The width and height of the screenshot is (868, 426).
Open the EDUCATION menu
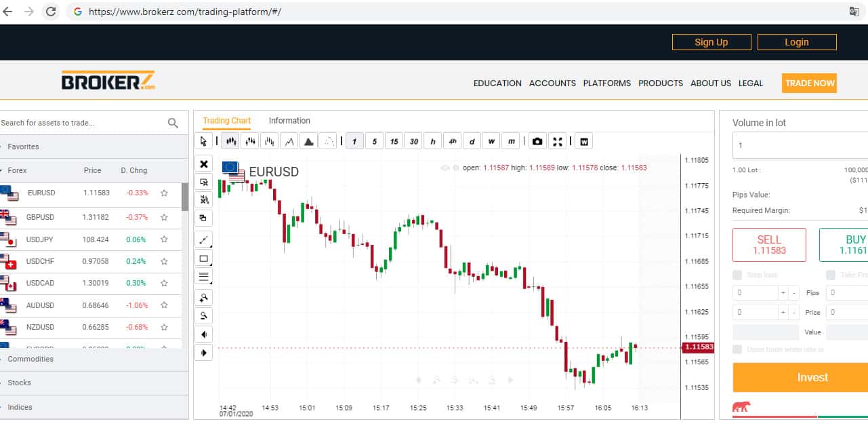[497, 83]
